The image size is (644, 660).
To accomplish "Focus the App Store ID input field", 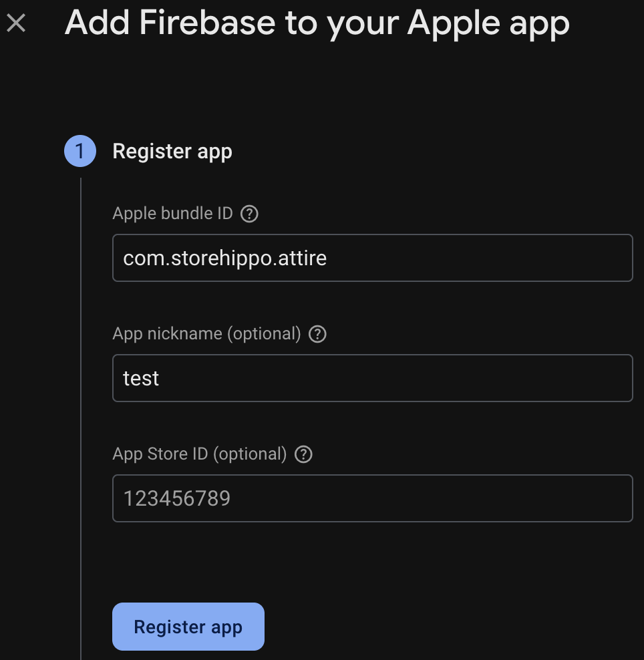I will click(373, 498).
